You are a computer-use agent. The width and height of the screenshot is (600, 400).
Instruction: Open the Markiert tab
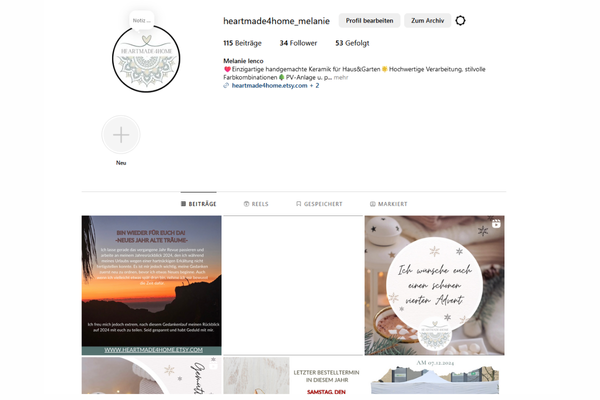[388, 204]
